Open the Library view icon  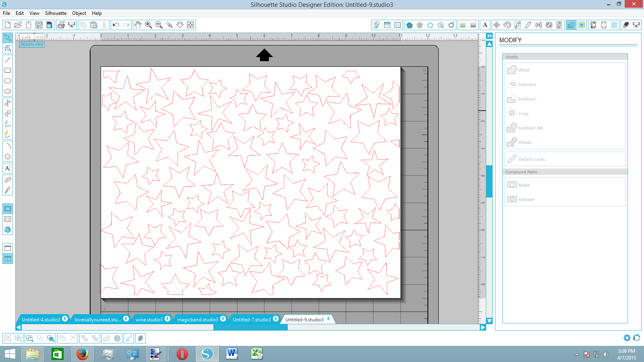[8, 219]
